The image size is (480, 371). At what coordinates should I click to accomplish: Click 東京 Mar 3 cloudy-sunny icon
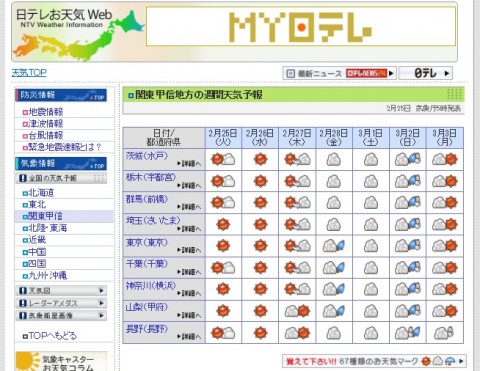(x=445, y=246)
